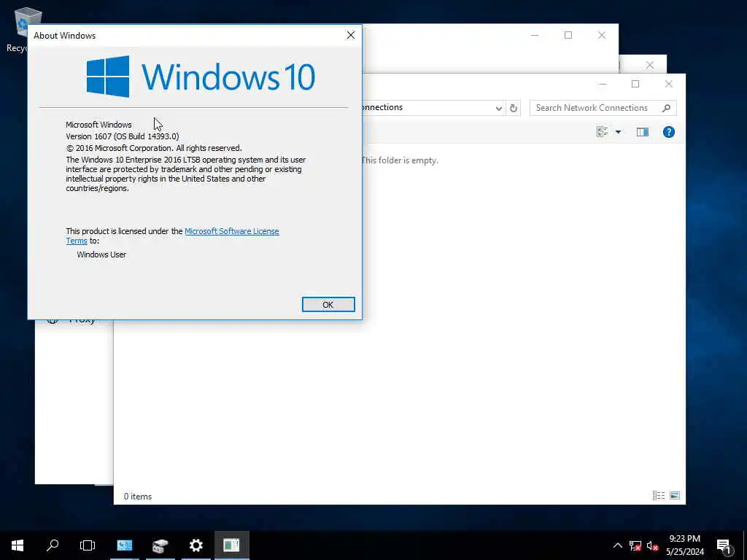Open Help with the blue question mark
747x560 pixels.
pyautogui.click(x=668, y=132)
